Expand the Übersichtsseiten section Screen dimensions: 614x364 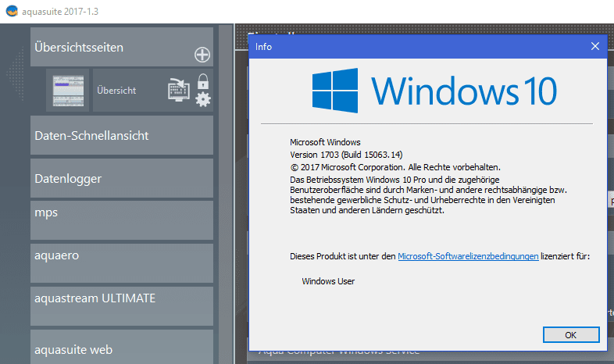pyautogui.click(x=122, y=47)
